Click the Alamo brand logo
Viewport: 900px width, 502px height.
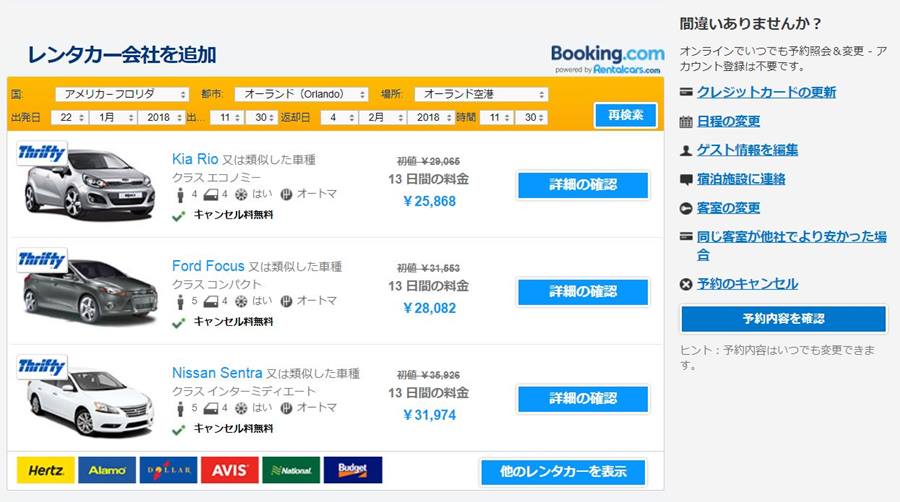(107, 470)
